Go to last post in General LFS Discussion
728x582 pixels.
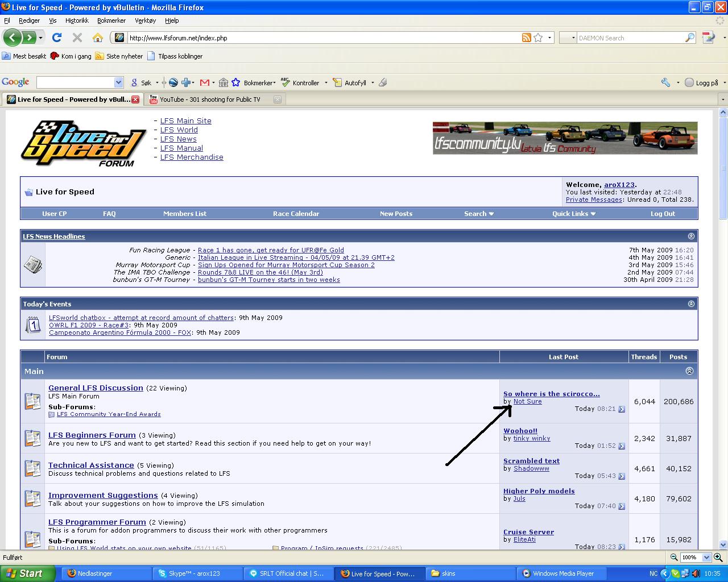(x=622, y=409)
